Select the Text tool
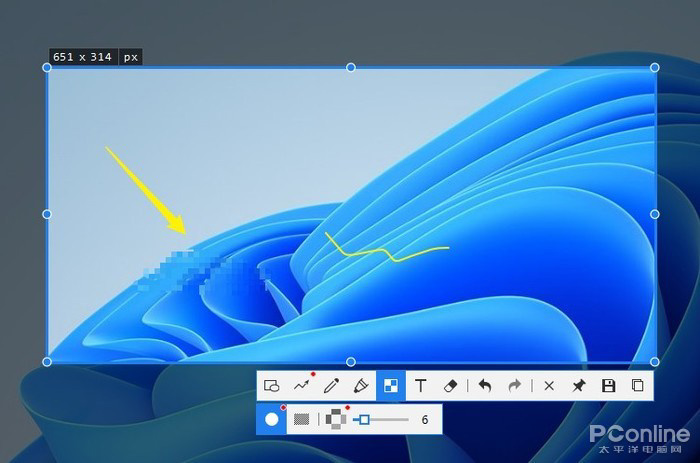 (x=421, y=385)
